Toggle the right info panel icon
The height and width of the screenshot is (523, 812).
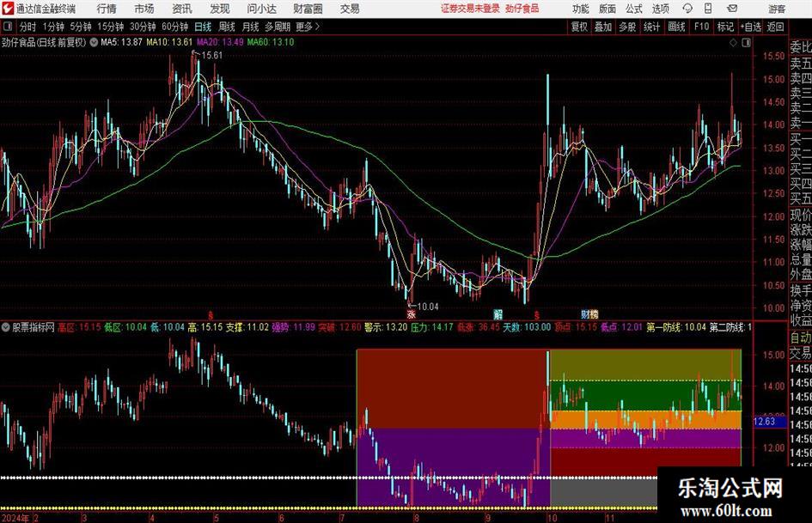pos(746,43)
